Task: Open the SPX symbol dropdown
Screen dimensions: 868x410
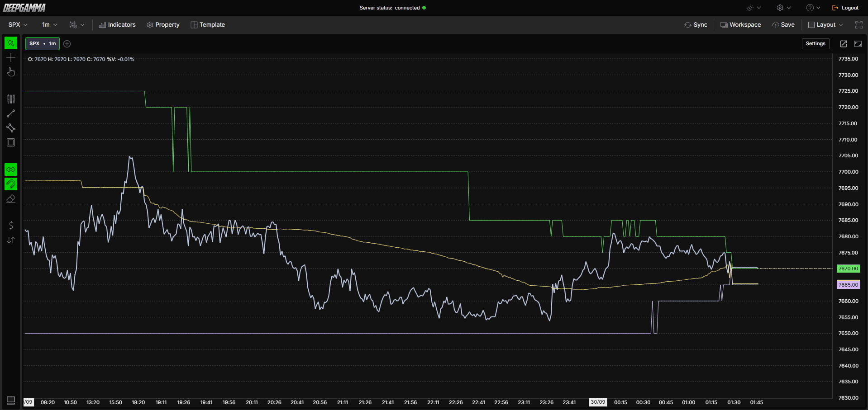Action: (x=18, y=25)
